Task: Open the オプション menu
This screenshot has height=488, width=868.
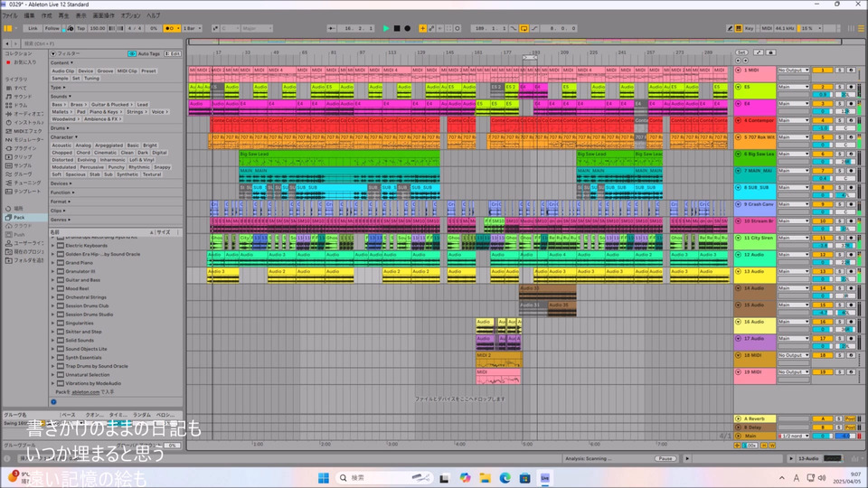Action: 130,15
